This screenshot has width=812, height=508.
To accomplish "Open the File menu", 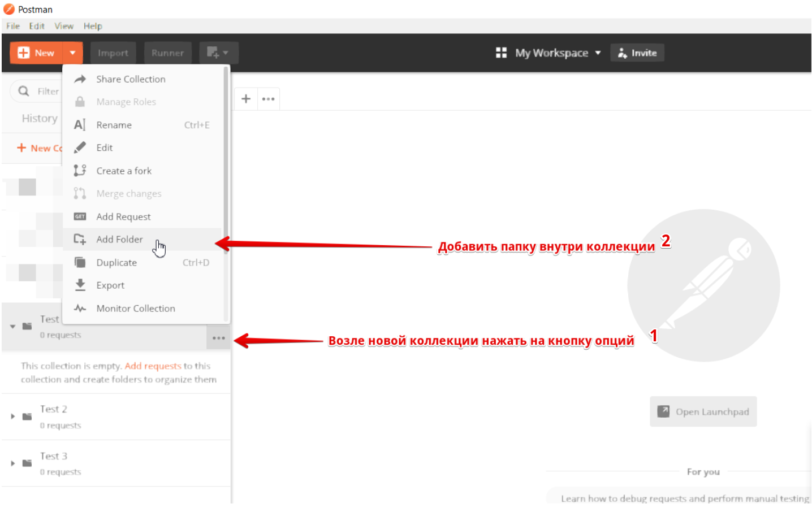I will [x=13, y=26].
